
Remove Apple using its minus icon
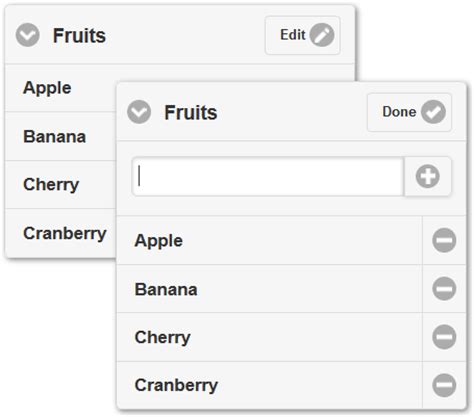point(444,240)
